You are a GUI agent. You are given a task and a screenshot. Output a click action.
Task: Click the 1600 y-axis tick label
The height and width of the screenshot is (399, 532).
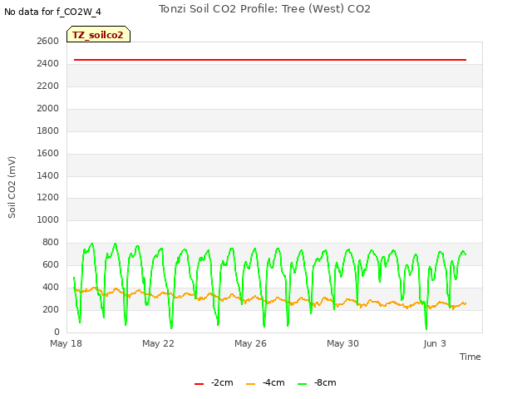(48, 153)
